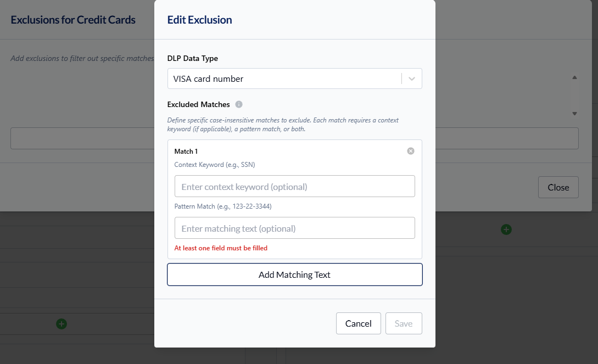Click the downward triangle arrow in background dialog
The image size is (598, 364).
(574, 114)
